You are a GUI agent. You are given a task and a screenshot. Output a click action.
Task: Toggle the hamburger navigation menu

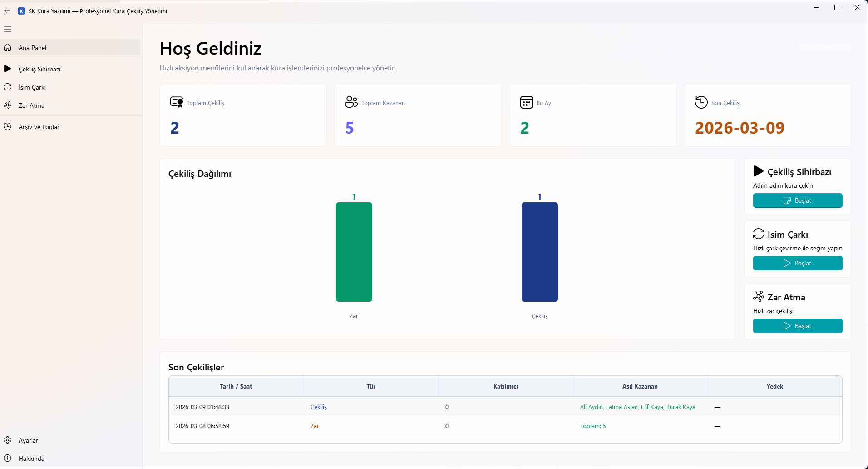8,29
